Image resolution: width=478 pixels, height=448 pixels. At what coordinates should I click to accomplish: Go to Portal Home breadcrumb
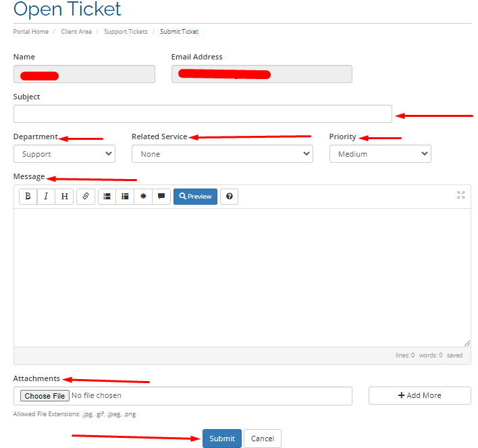[x=31, y=32]
